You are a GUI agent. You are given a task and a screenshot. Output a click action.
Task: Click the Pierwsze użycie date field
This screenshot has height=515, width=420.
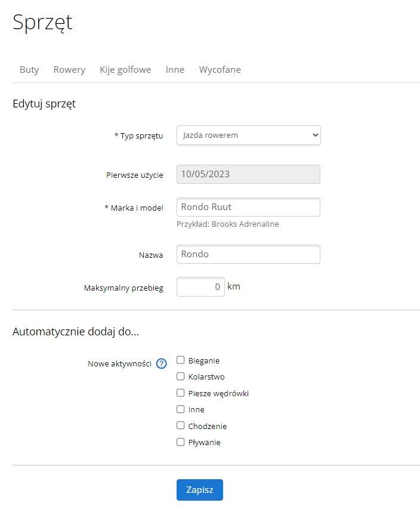click(248, 174)
